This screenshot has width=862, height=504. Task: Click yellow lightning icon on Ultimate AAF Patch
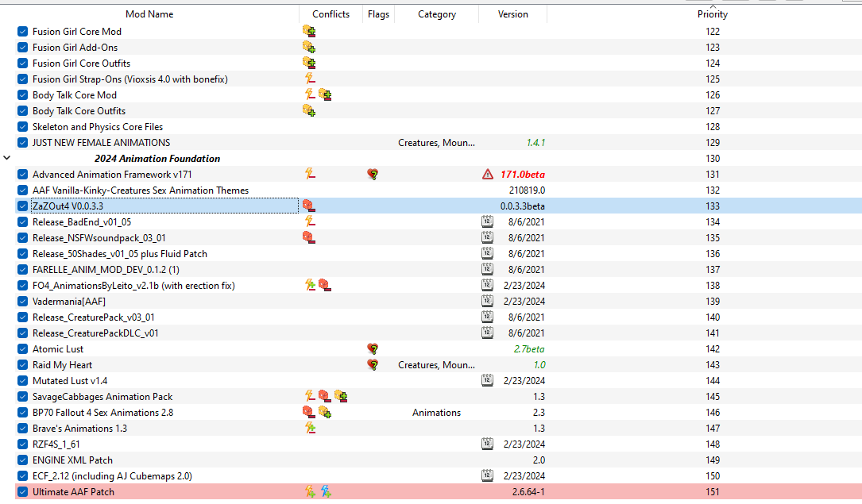[310, 491]
